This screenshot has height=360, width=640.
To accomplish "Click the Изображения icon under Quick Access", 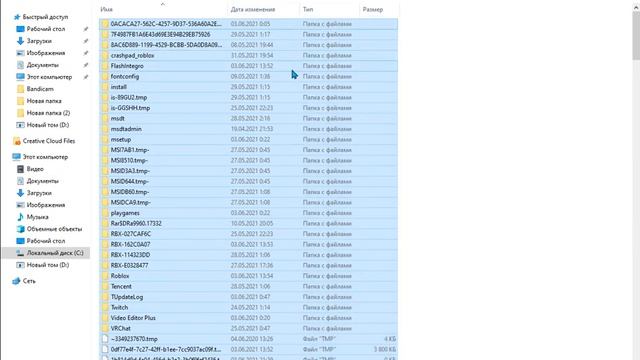I will point(20,53).
